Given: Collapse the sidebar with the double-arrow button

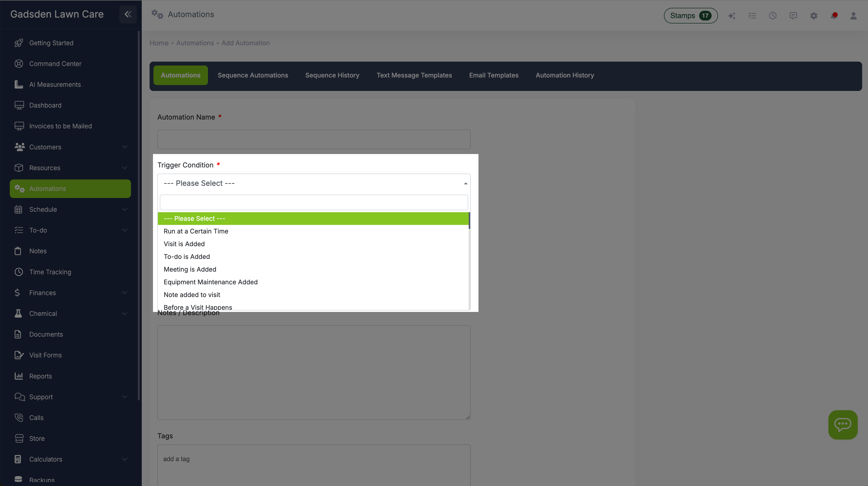Looking at the screenshot, I should tap(128, 14).
